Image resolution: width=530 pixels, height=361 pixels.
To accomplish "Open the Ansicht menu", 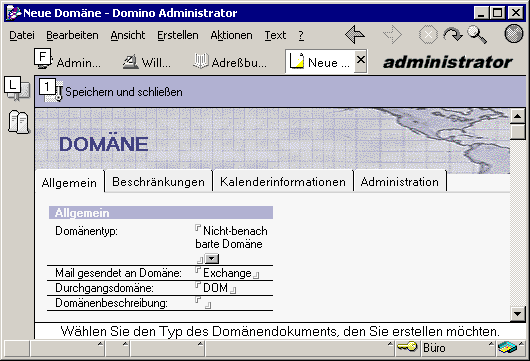I will tap(128, 35).
